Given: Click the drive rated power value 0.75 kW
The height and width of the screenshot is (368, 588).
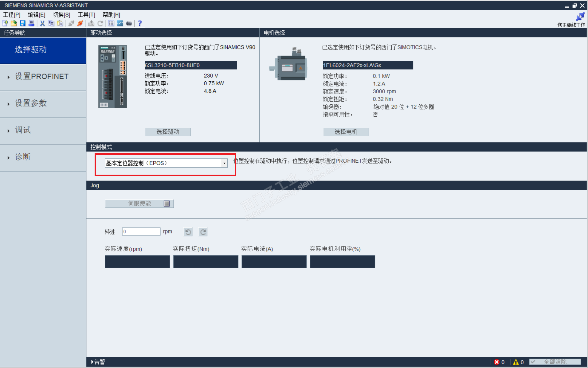Looking at the screenshot, I should (214, 83).
